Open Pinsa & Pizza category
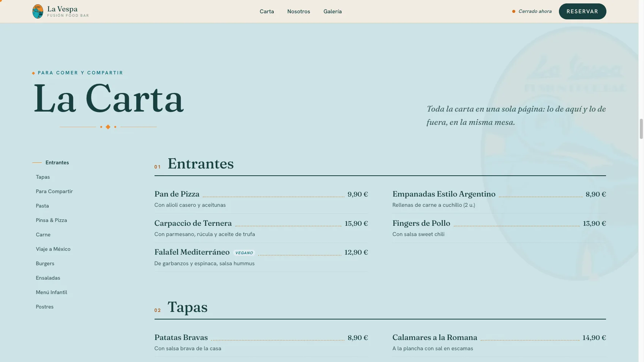 point(51,220)
